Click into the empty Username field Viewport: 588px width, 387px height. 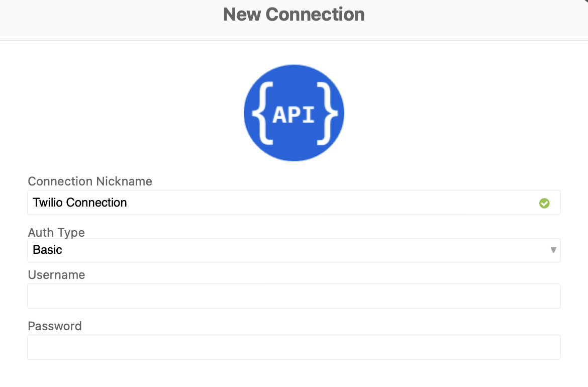click(293, 296)
